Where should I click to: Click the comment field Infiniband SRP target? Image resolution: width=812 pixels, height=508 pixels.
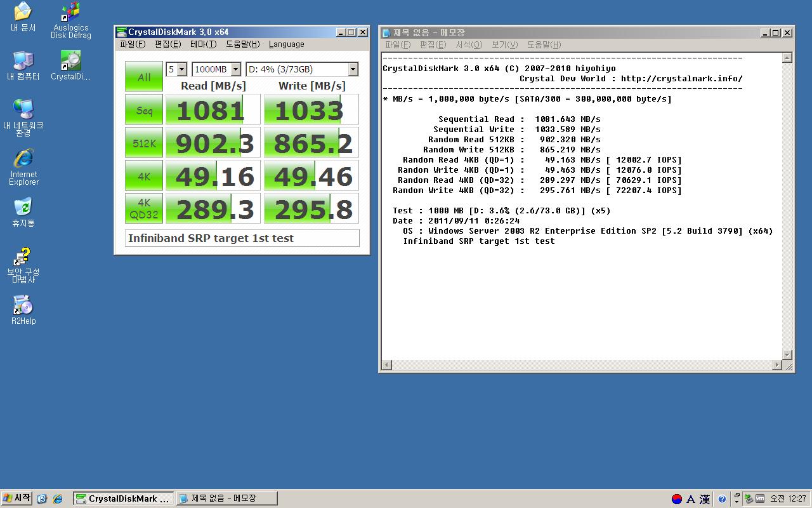[x=242, y=238]
